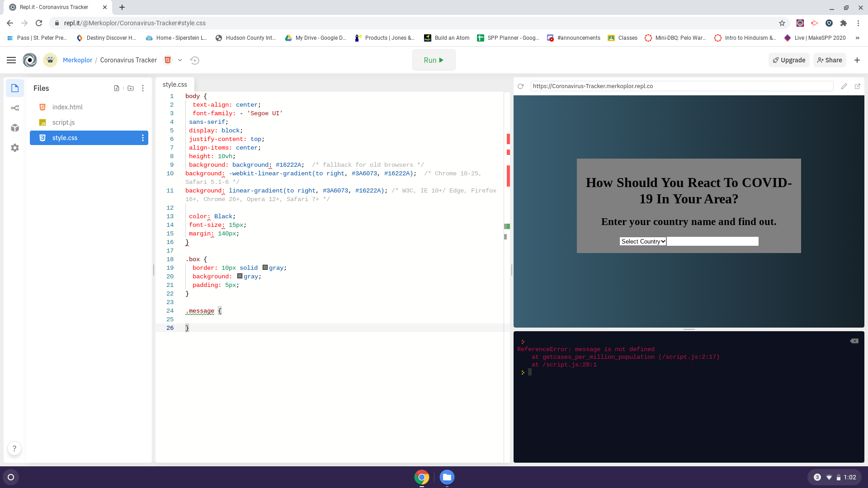Open style.css file options menu
Screen dimensions: 868x488
[143, 138]
